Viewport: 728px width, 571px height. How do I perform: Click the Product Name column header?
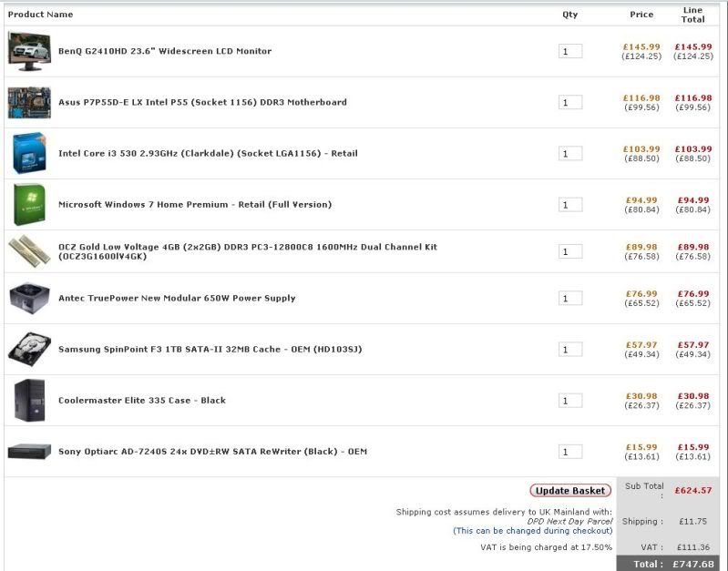[x=40, y=15]
